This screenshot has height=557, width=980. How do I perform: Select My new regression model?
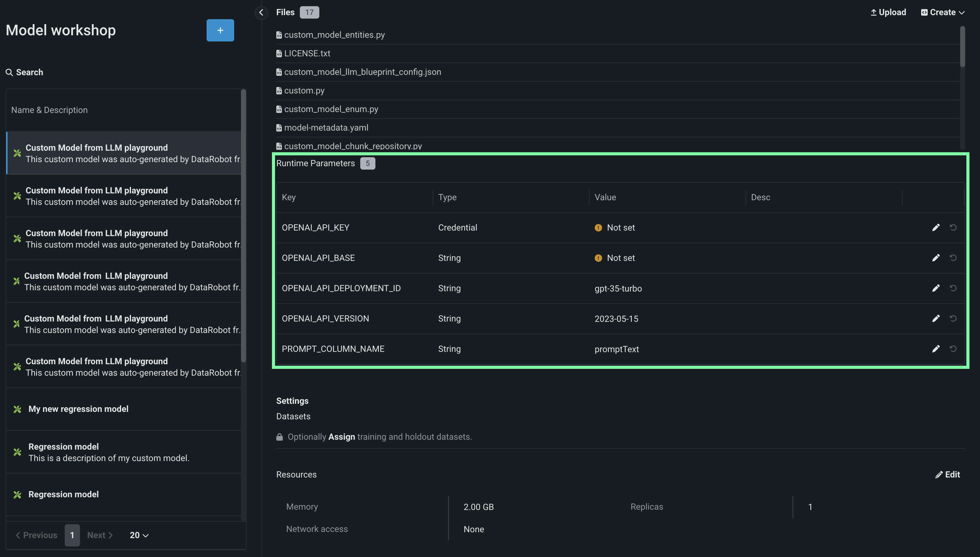point(78,409)
